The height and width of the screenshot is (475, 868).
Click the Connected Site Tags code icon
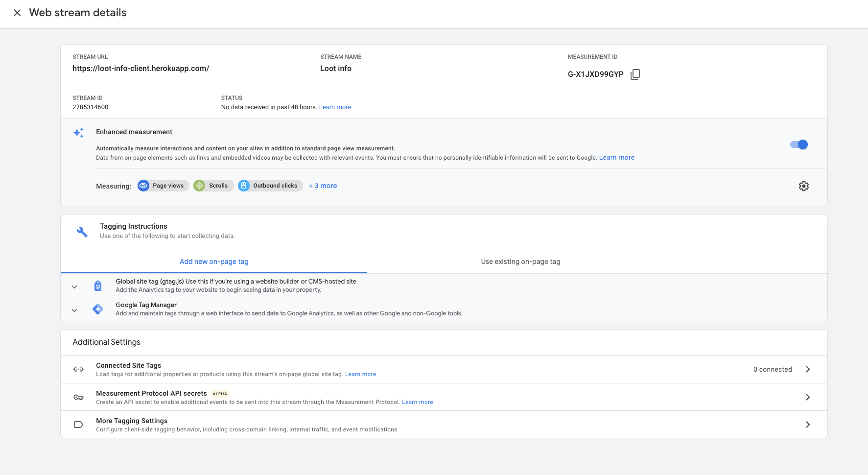pos(78,369)
